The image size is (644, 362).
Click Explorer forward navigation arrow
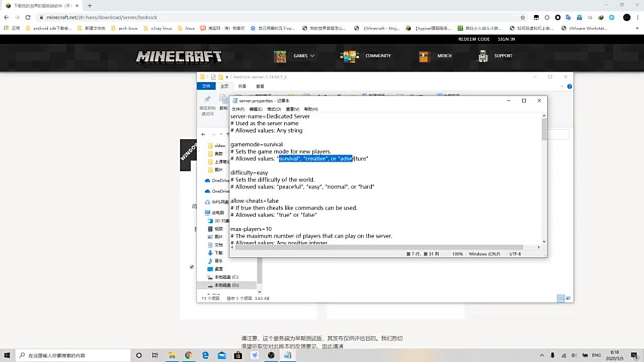213,134
